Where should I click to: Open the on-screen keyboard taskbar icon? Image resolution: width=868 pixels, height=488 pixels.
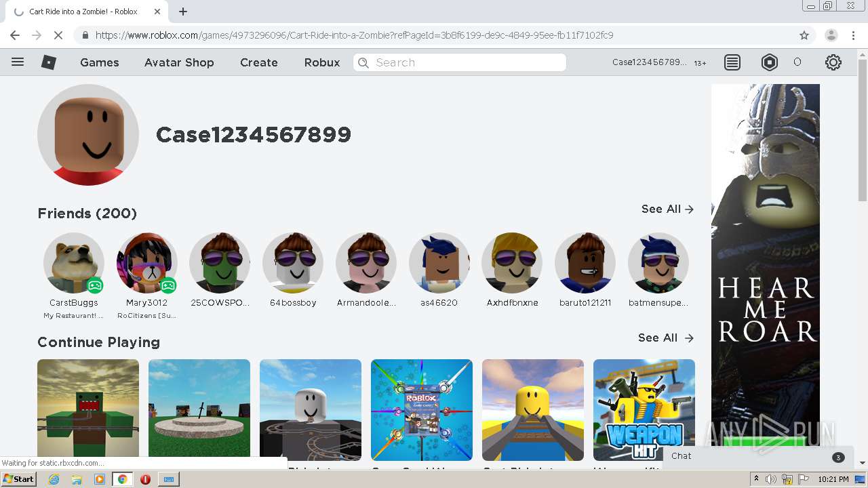tap(169, 479)
